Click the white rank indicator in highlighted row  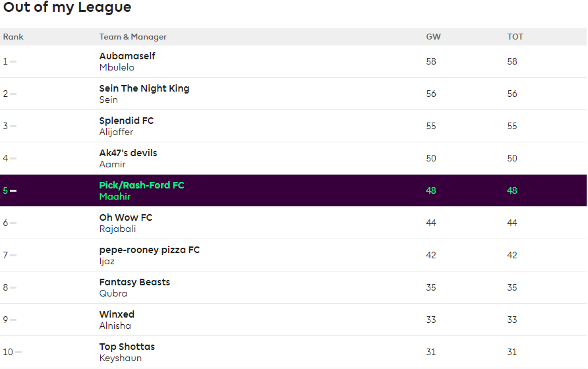[13, 190]
